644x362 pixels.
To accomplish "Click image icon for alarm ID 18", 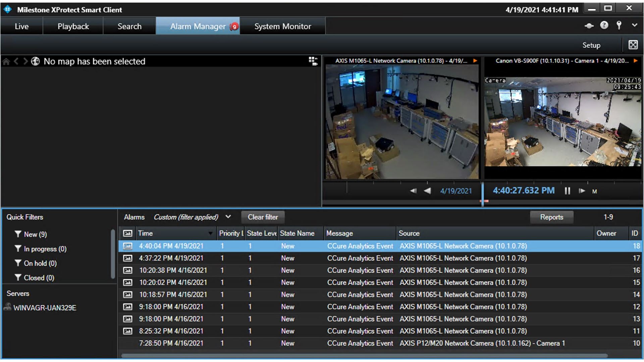I will [x=127, y=246].
